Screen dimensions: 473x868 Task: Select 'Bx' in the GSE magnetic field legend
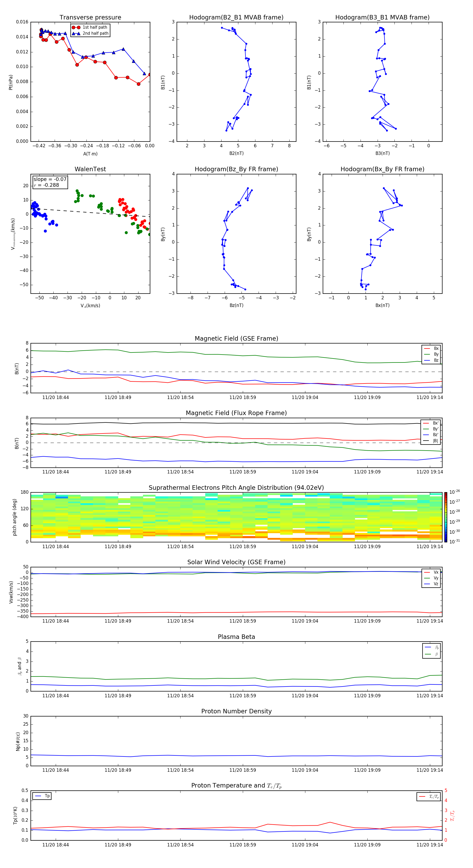tap(431, 349)
